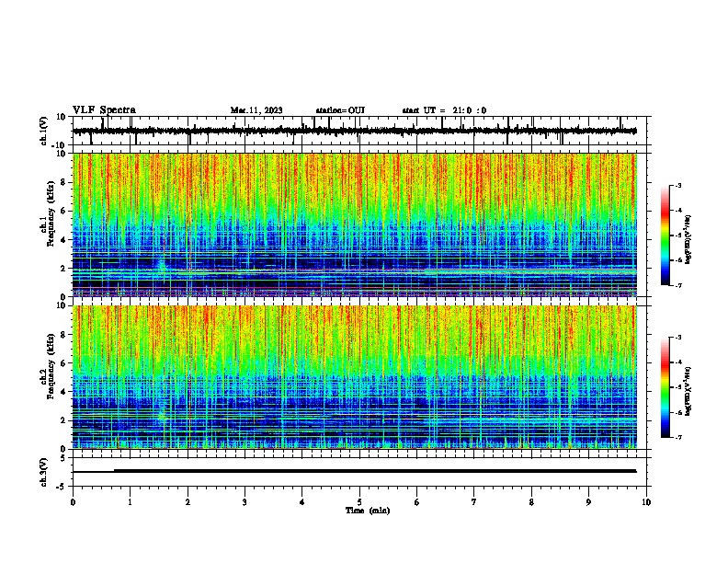
Task: Click the 'ch.3(V)' axis label
Action: [44, 472]
